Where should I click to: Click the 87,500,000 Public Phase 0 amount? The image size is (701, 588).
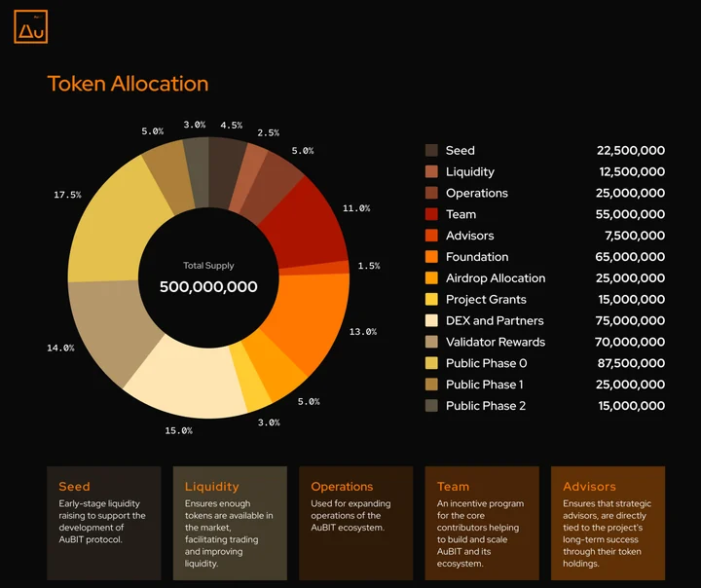(631, 363)
